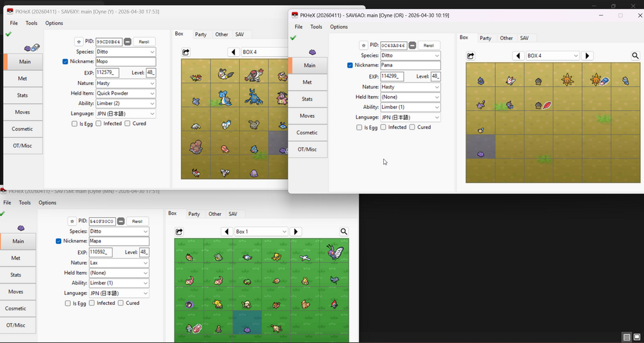Click next box arrow in OR window
This screenshot has height=343, width=644.
click(587, 55)
